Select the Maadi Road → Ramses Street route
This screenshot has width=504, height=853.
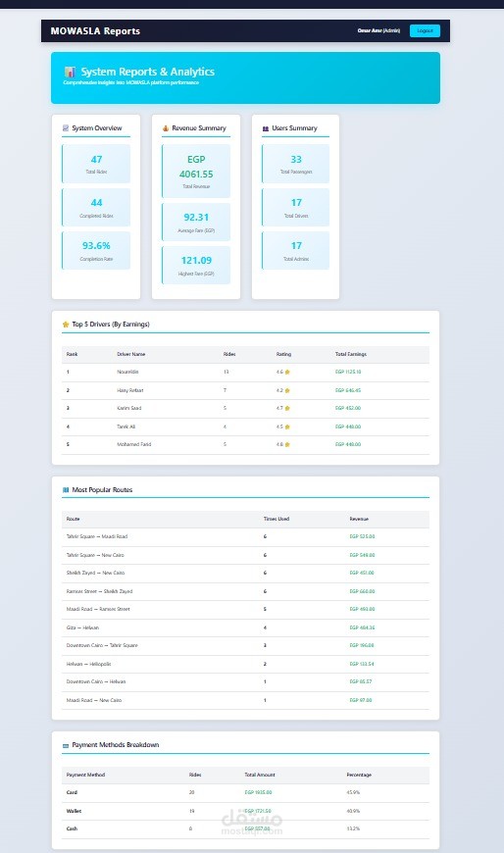tap(98, 609)
